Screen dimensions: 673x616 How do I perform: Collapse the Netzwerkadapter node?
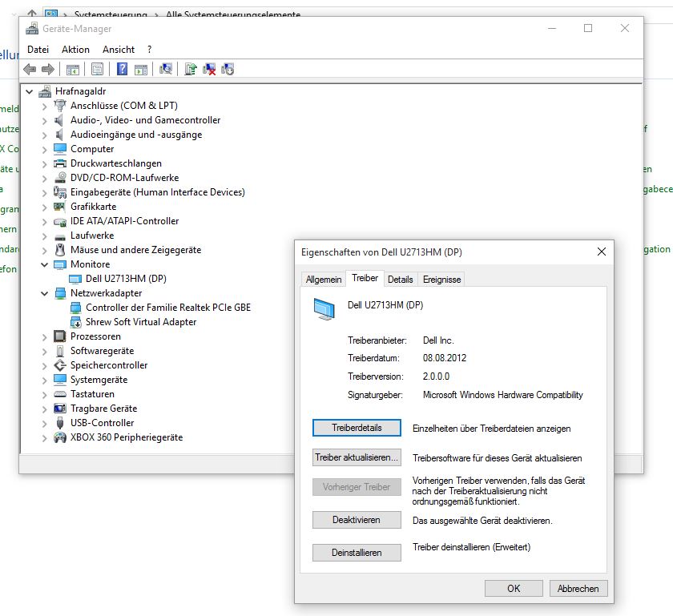tap(45, 294)
